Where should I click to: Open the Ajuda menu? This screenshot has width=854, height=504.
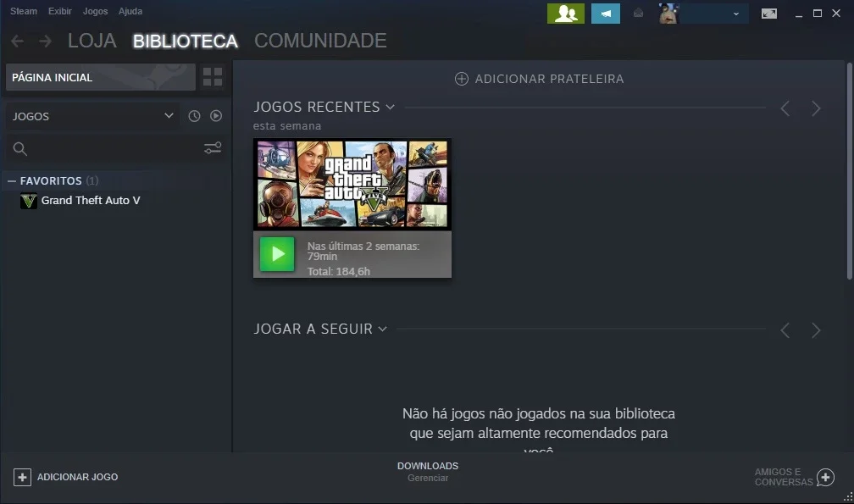tap(130, 11)
